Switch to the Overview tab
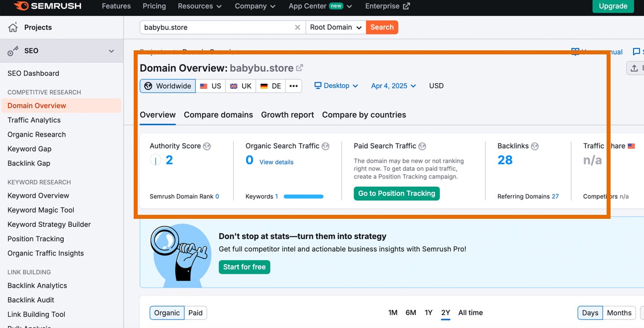644x328 pixels. [x=158, y=115]
